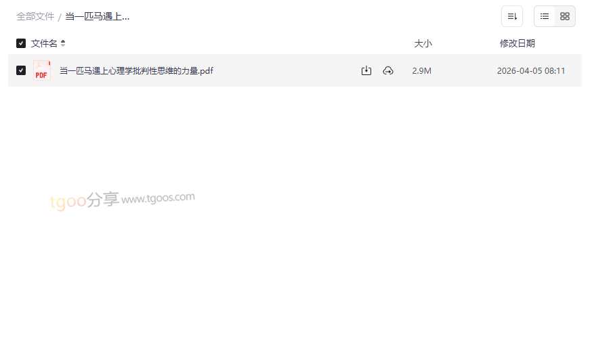Click the current folder breadcrumb 当一匹马遇上...
Viewport: 592px width, 364px height.
[97, 17]
